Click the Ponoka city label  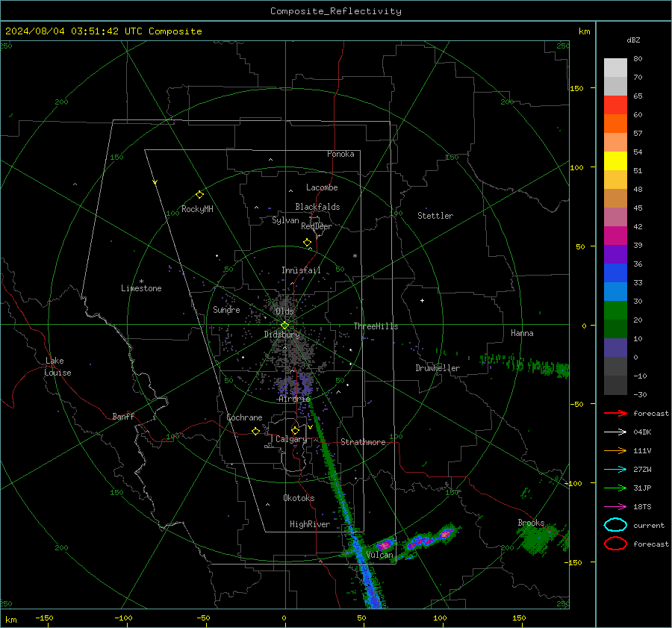click(x=340, y=154)
